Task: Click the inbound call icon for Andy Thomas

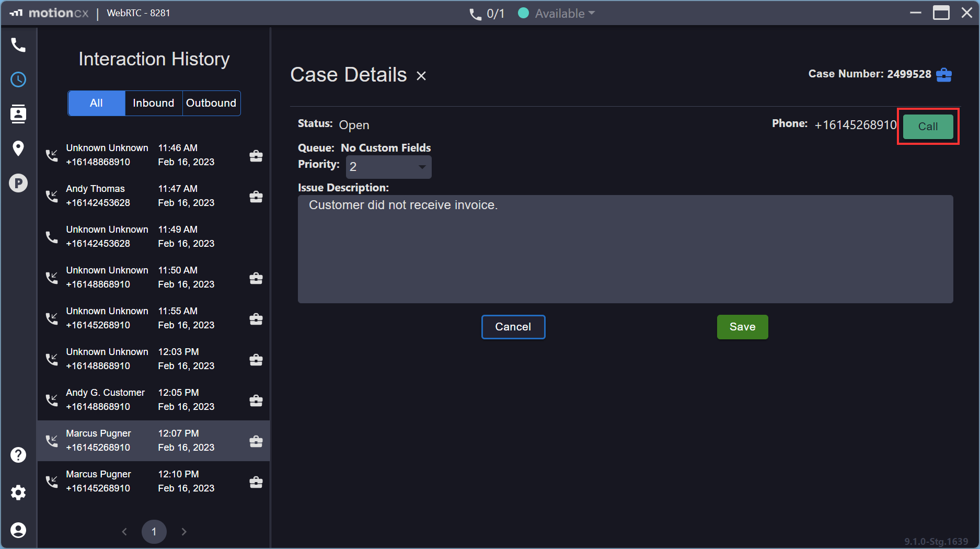Action: (x=52, y=196)
